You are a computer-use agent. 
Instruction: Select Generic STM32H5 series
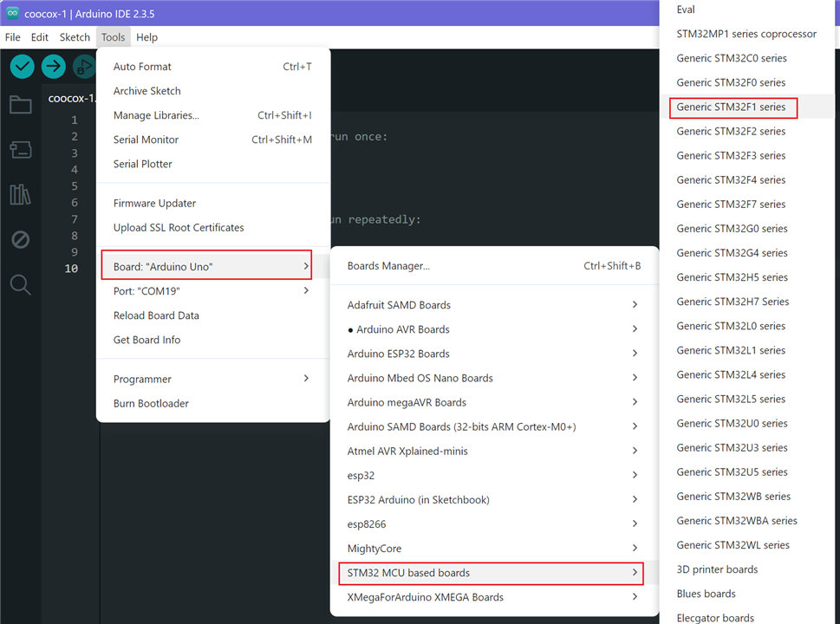[747, 277]
